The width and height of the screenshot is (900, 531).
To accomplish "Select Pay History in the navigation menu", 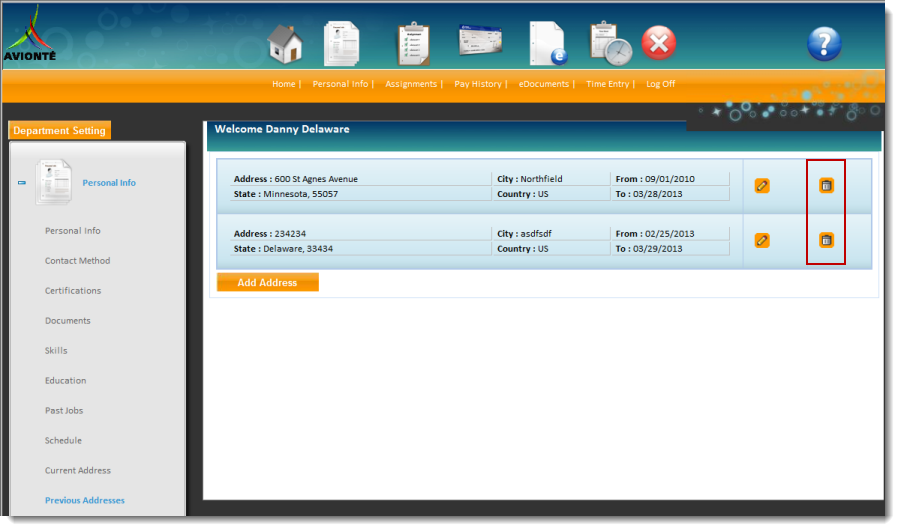I will click(478, 84).
